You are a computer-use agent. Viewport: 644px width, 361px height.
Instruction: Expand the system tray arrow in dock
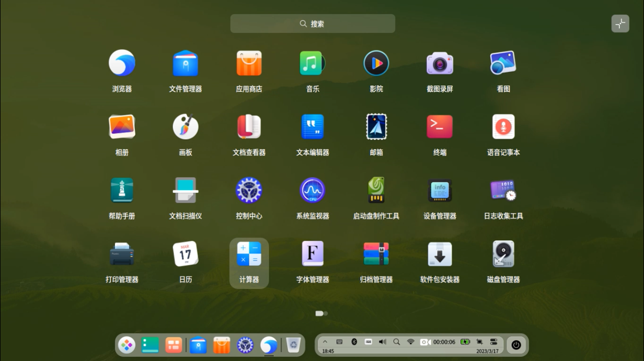(x=325, y=342)
